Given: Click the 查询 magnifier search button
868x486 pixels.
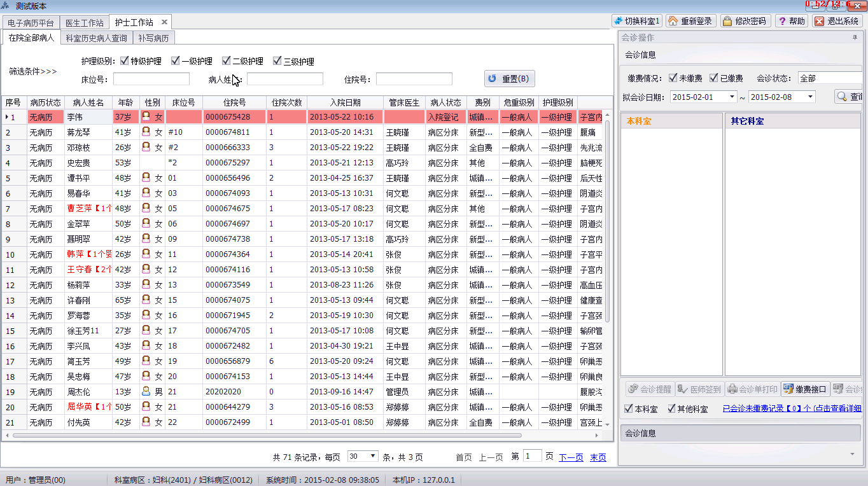Looking at the screenshot, I should tap(850, 97).
